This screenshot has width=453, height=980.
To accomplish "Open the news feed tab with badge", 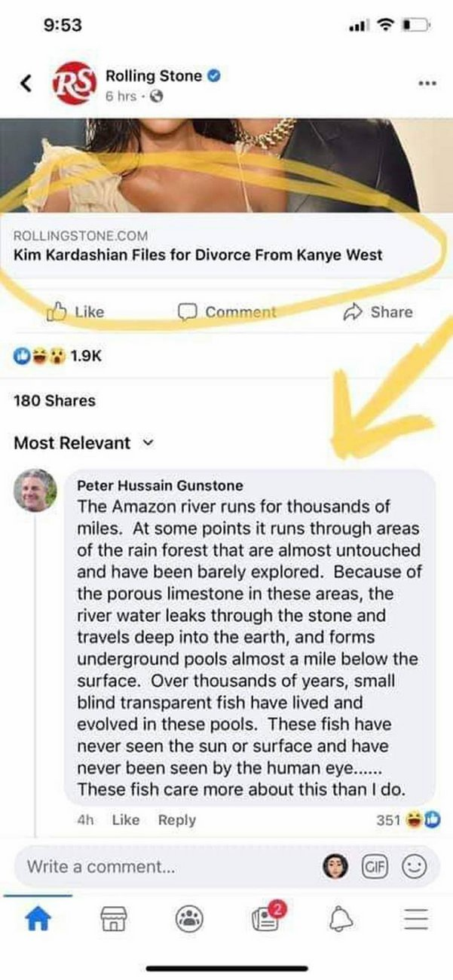I will [x=265, y=917].
